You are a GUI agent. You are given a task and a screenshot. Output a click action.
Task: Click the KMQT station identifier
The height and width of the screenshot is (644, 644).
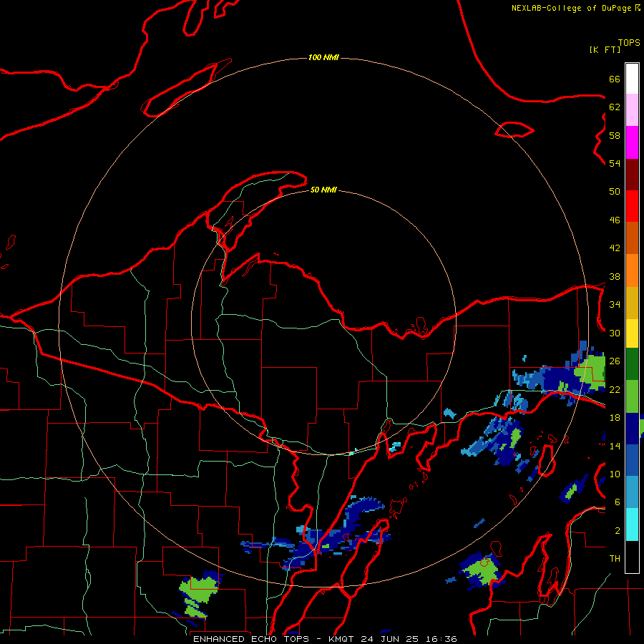pyautogui.click(x=341, y=639)
